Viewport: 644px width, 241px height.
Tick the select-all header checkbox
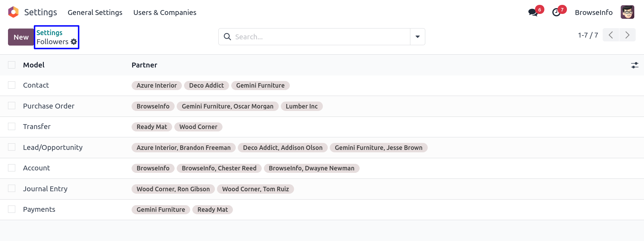[12, 65]
